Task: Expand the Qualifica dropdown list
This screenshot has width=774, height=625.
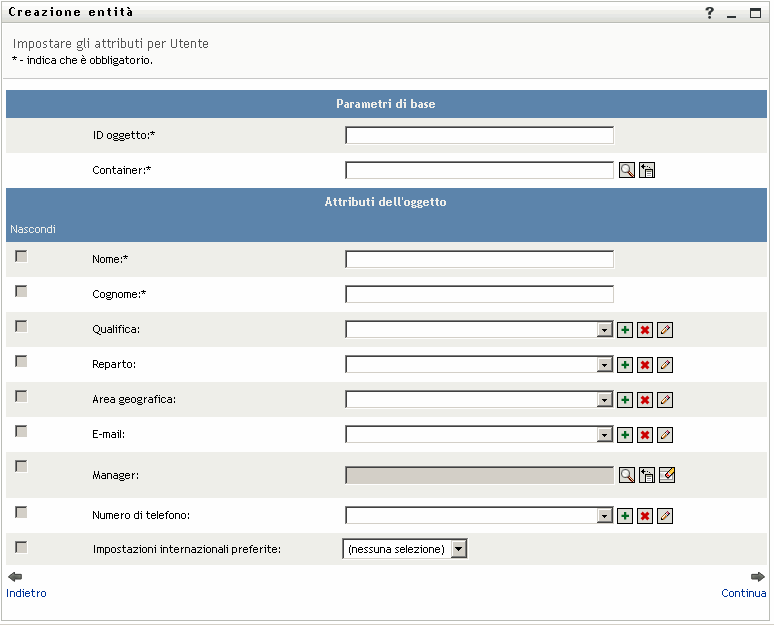Action: [604, 330]
